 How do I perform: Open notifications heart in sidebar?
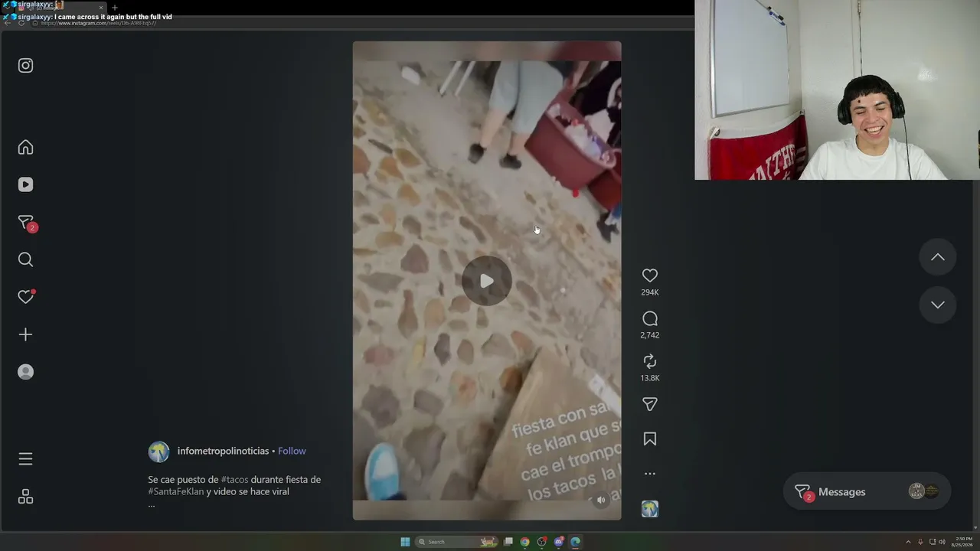click(x=26, y=297)
